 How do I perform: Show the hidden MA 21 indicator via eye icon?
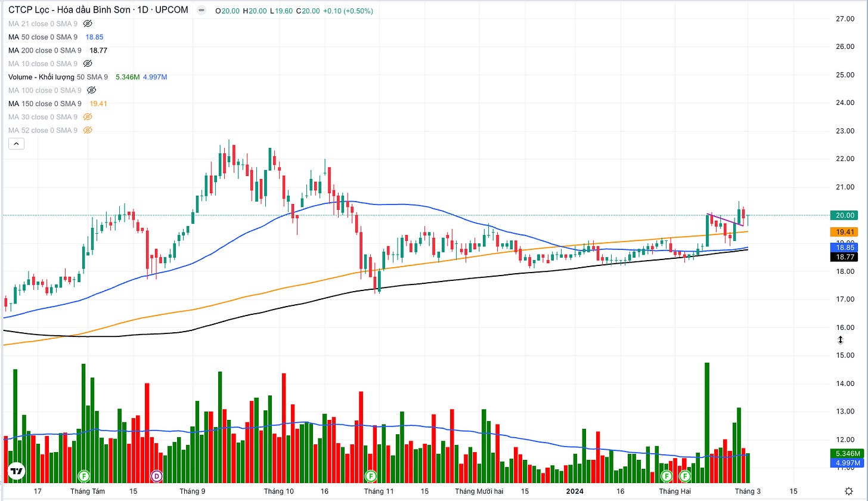88,24
